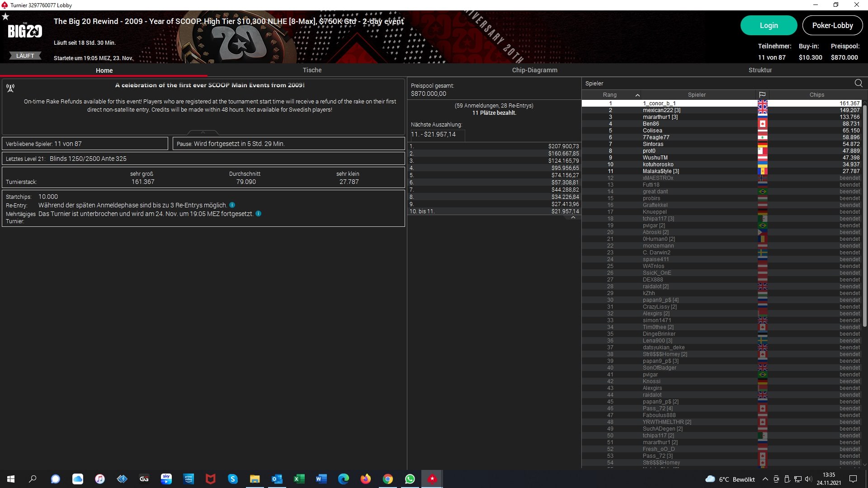Image resolution: width=868 pixels, height=488 pixels.
Task: Click the broadcast announcement antenna icon
Action: pos(10,88)
